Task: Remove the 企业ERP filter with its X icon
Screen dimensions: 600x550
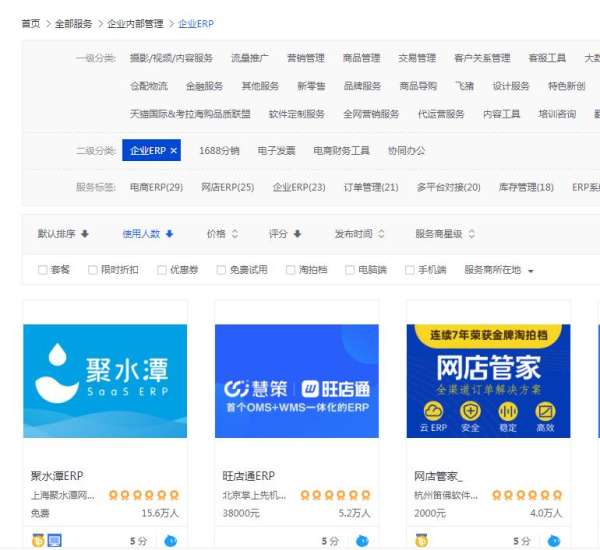Action: [x=174, y=150]
